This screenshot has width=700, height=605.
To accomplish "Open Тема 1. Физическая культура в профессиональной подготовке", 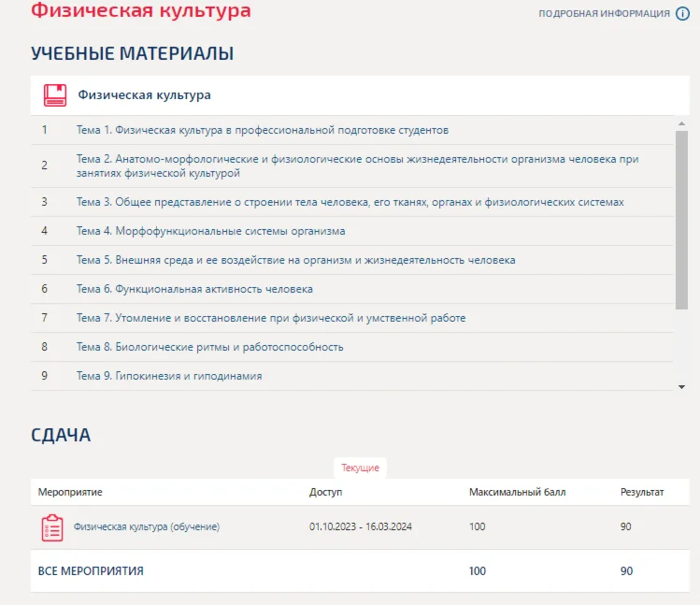I will click(263, 130).
